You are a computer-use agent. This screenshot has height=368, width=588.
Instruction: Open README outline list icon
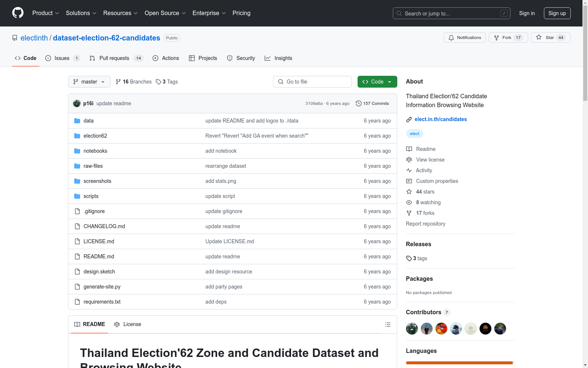tap(387, 325)
